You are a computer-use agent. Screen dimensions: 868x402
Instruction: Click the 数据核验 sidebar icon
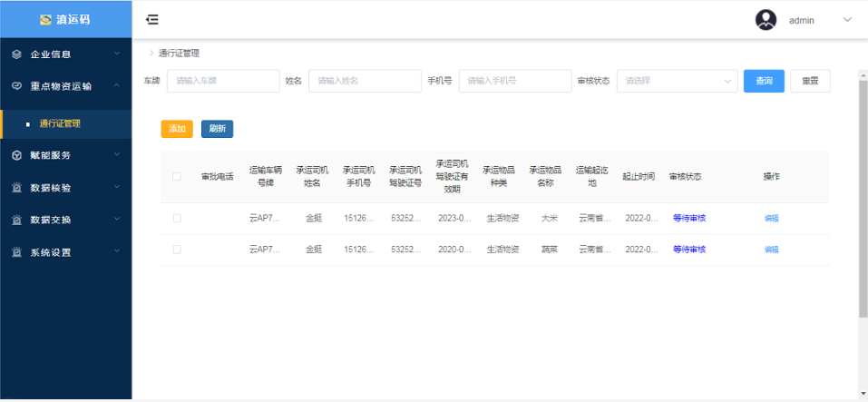[16, 188]
